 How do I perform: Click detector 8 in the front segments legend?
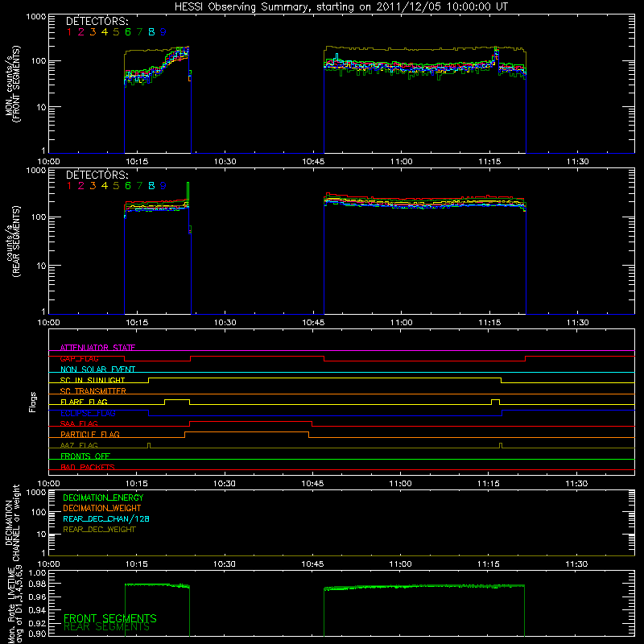[151, 32]
